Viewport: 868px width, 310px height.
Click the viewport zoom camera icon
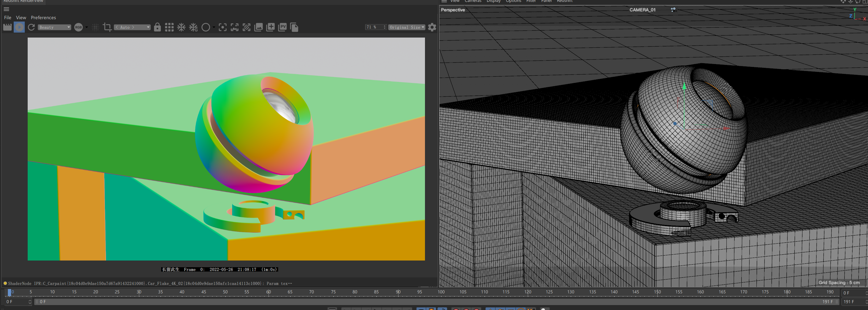(851, 2)
